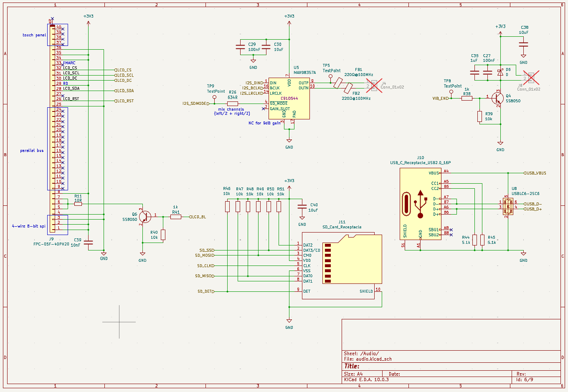
Task: Click test point TP9 circle
Action: pos(215,97)
